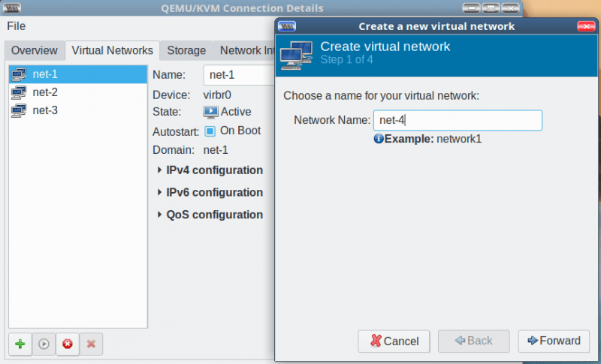Toggle the Autostart On Boot checkbox
Screen dimensions: 601x364
point(210,131)
